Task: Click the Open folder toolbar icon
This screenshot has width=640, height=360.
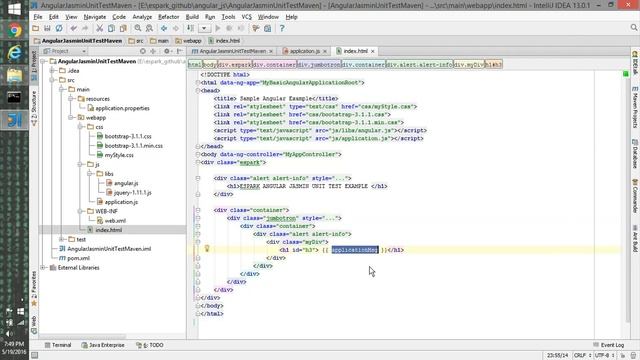Action: coord(36,28)
